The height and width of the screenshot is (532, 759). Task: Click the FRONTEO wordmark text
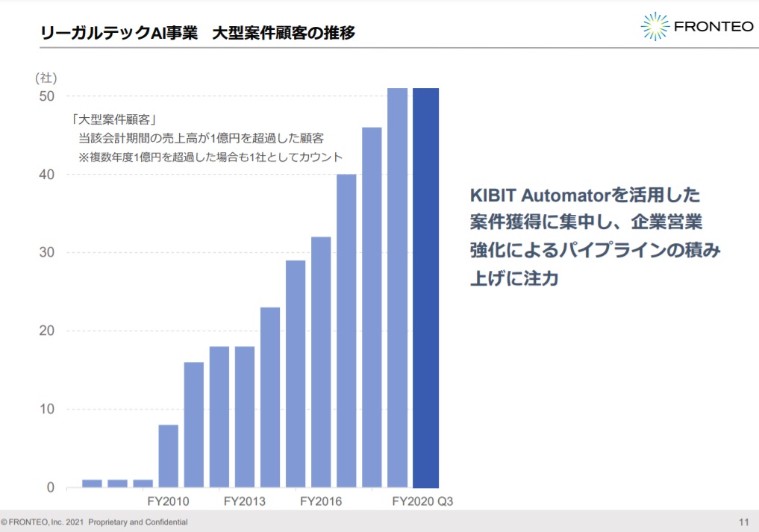(714, 27)
